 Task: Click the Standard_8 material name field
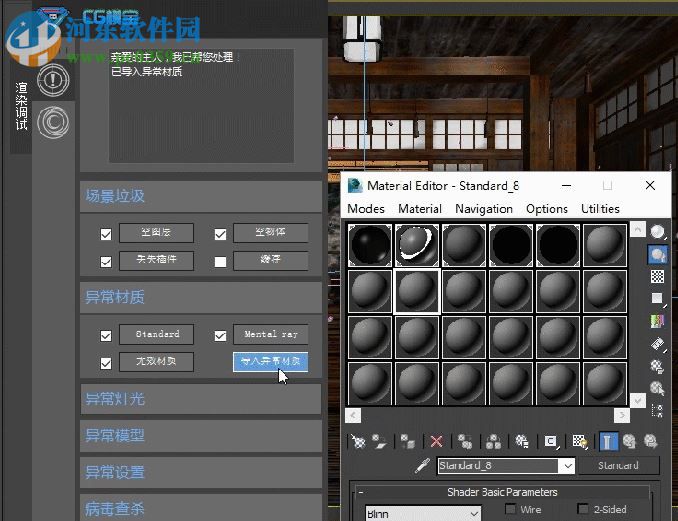(x=498, y=466)
